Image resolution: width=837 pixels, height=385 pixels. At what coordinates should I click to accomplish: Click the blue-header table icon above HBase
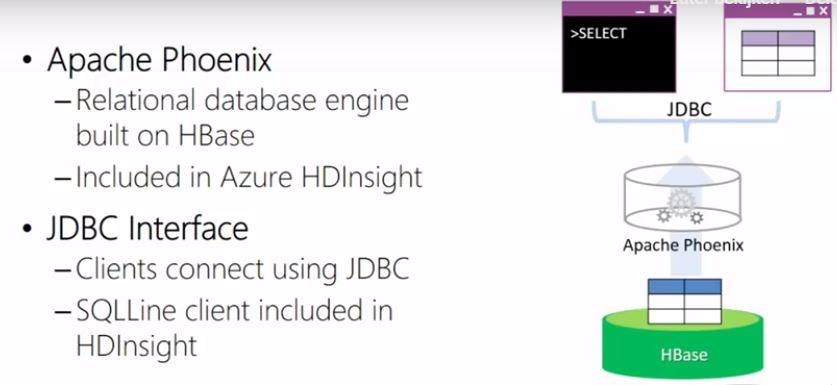click(x=684, y=301)
